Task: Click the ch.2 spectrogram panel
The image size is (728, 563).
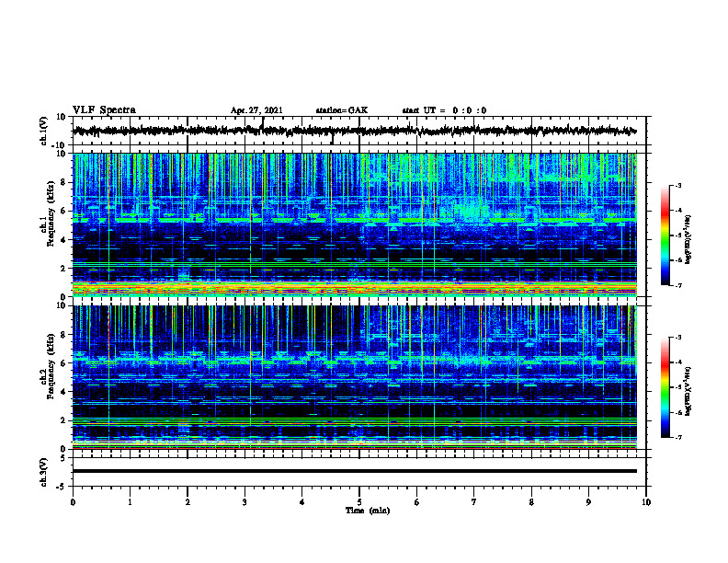Action: click(x=355, y=377)
